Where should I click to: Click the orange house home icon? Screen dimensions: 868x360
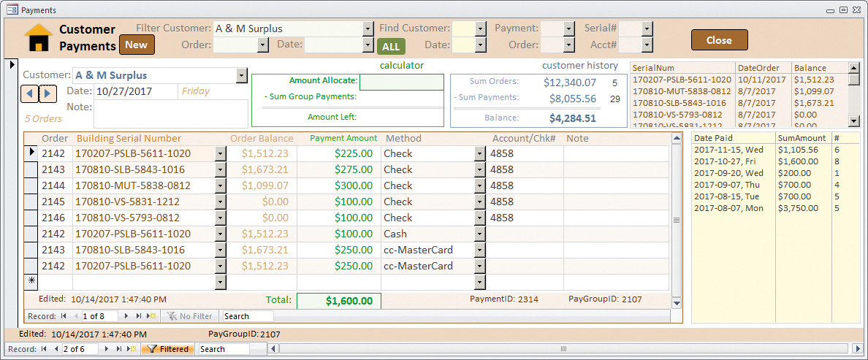pos(38,37)
